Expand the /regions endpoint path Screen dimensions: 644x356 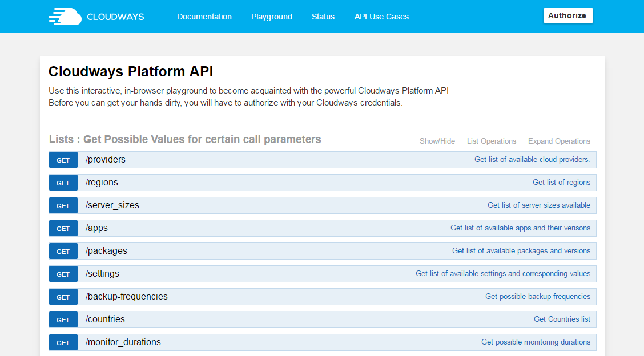102,183
